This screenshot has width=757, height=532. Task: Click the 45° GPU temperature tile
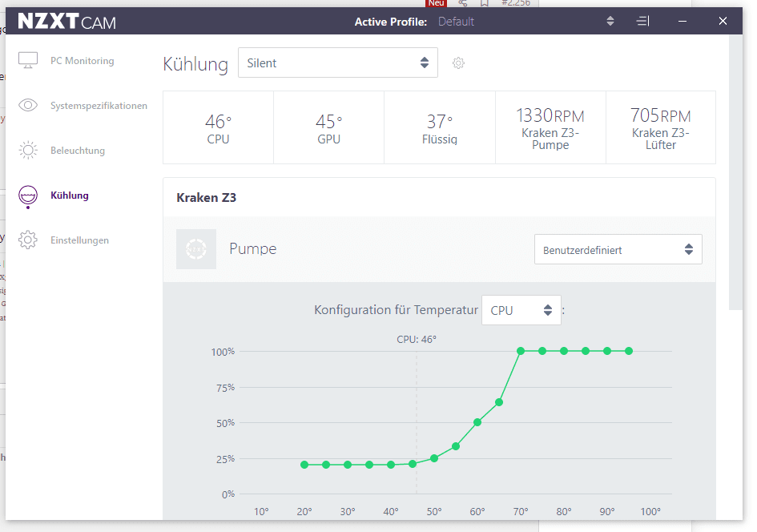328,127
